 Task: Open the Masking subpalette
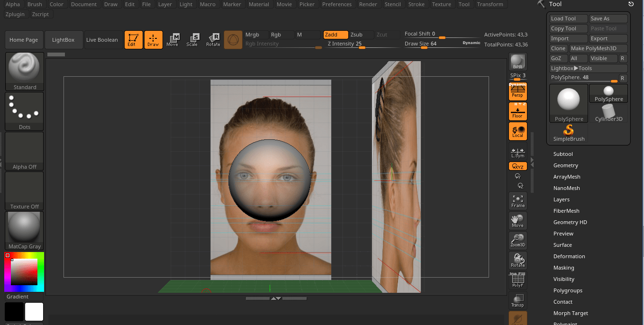[x=563, y=267]
